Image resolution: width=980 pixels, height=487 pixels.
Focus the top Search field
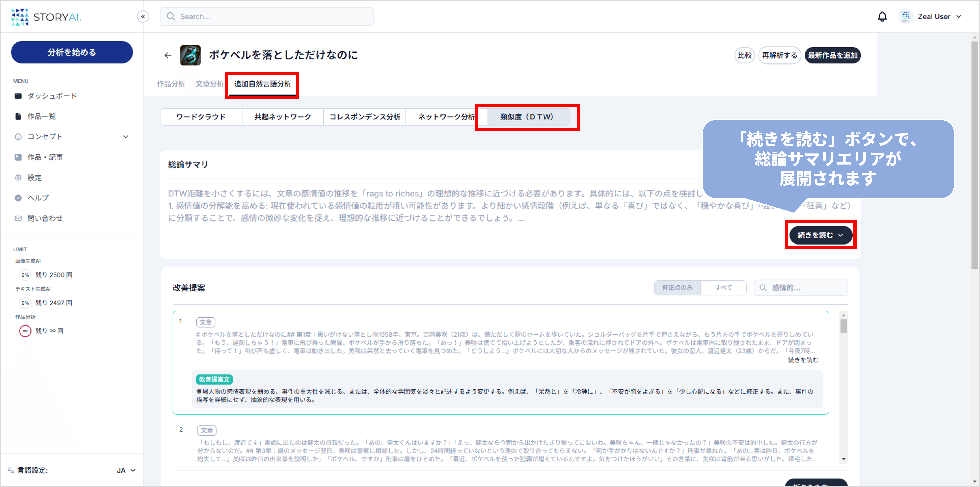point(267,16)
